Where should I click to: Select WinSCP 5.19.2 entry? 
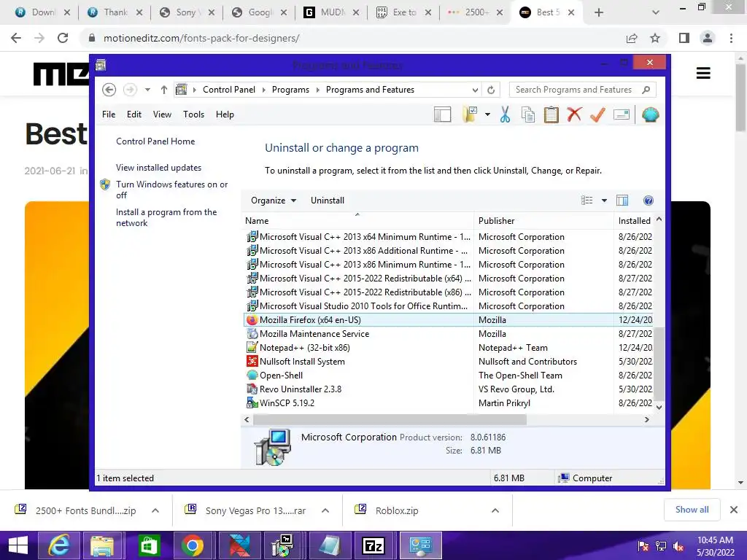coord(448,402)
